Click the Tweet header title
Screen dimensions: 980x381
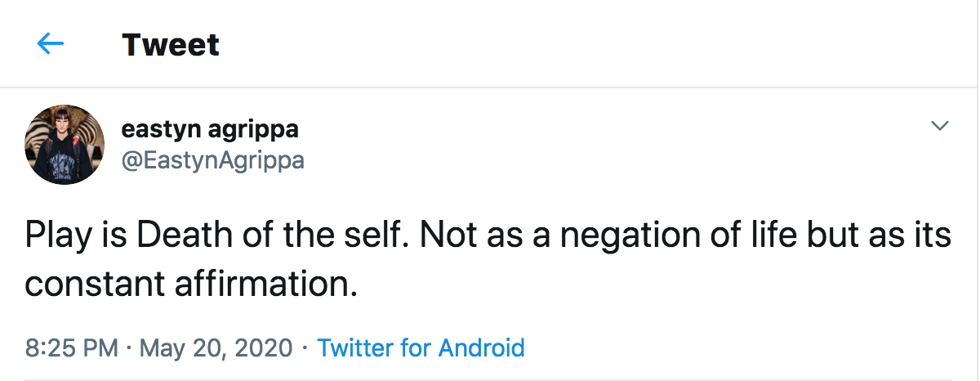click(170, 44)
